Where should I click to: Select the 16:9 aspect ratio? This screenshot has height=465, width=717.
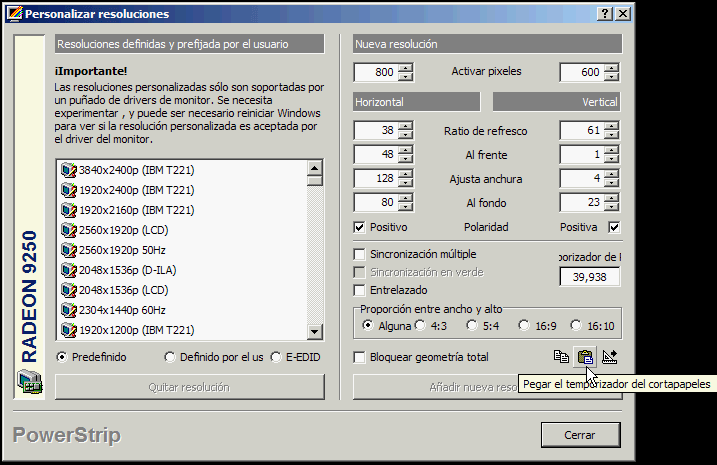pyautogui.click(x=524, y=326)
